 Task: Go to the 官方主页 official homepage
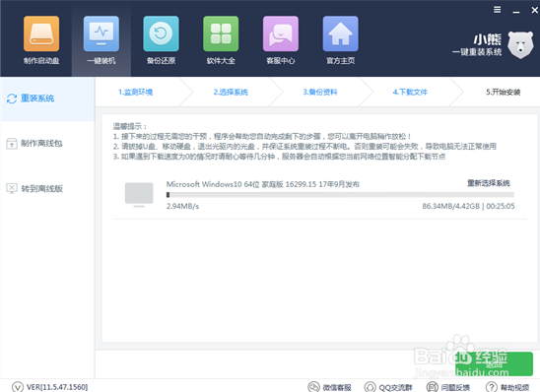(340, 40)
